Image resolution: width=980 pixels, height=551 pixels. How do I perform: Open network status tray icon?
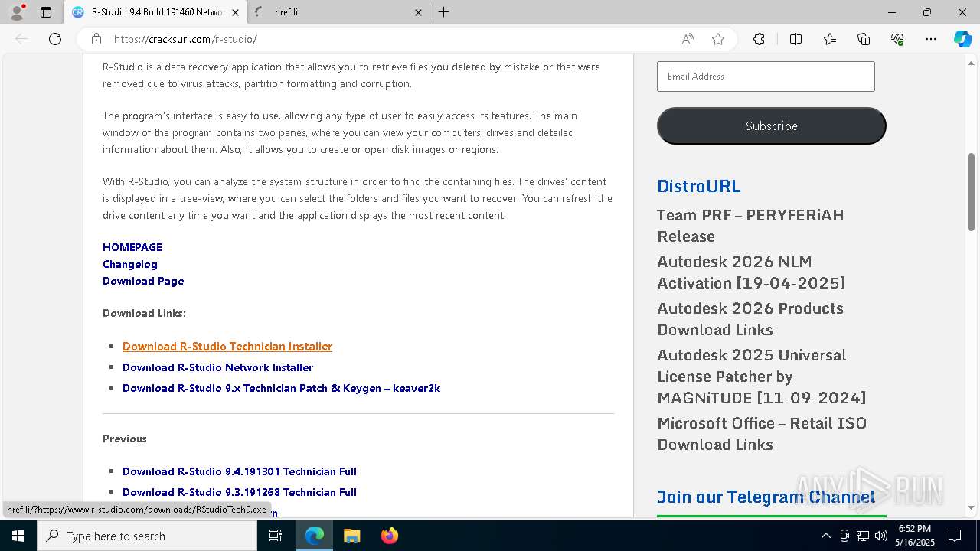coord(863,536)
